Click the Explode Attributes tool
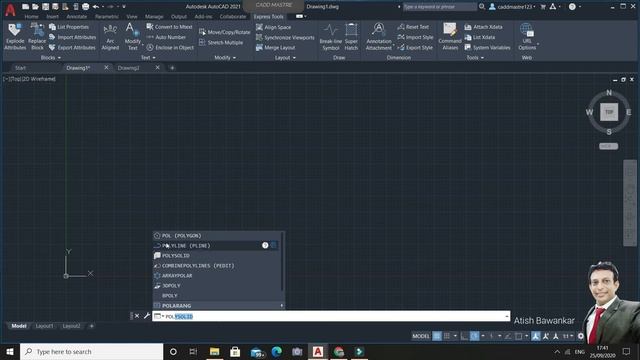640x360 pixels. 15,36
